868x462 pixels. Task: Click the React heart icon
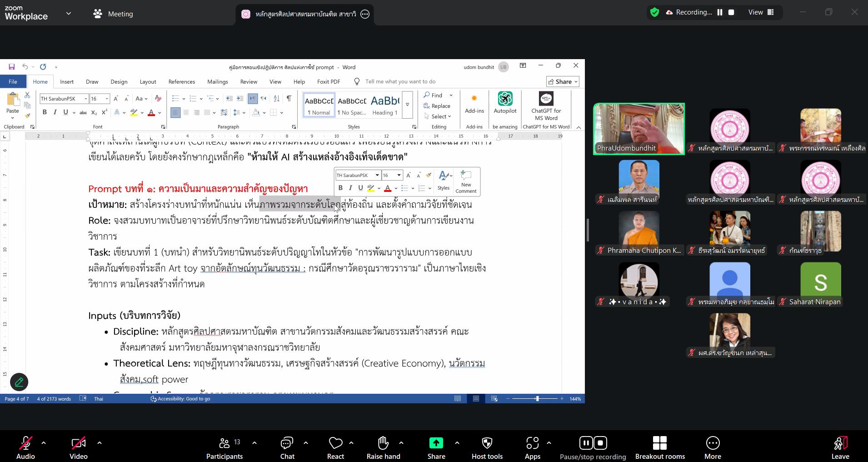click(x=335, y=443)
